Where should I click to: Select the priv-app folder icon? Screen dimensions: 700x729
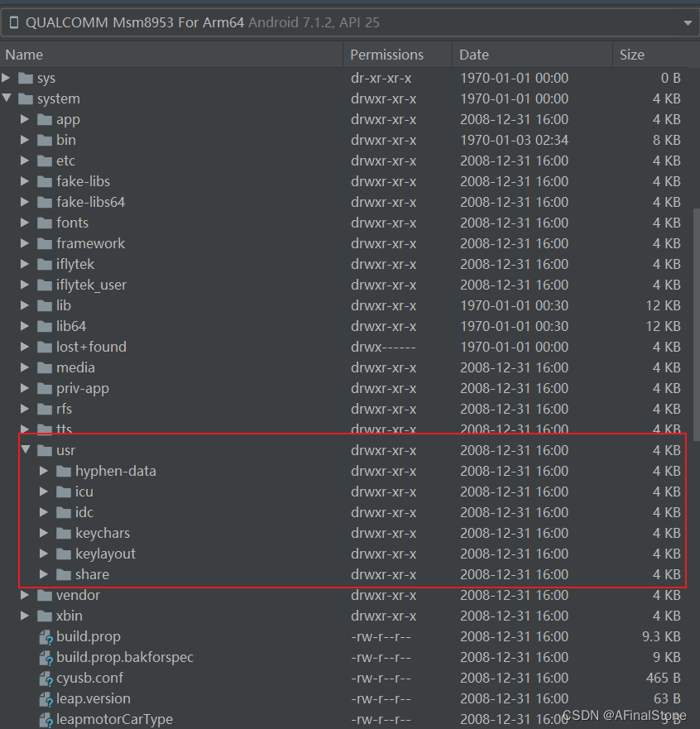coord(45,388)
